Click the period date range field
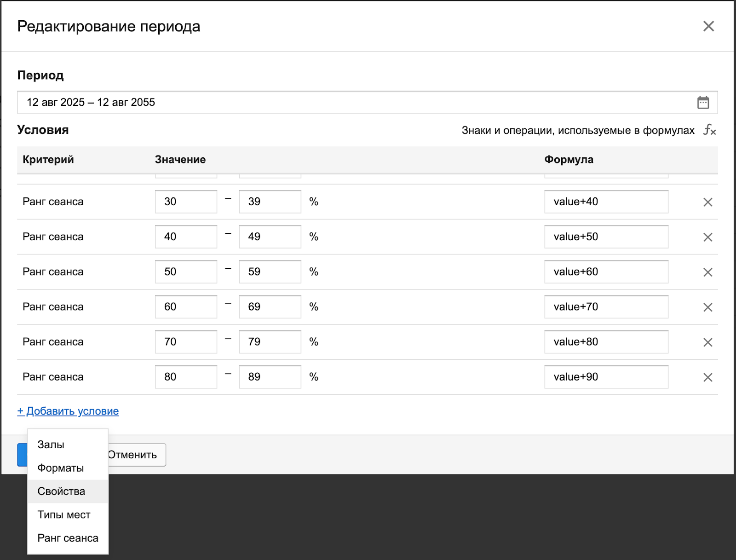Screen dimensions: 736x560 (354, 102)
